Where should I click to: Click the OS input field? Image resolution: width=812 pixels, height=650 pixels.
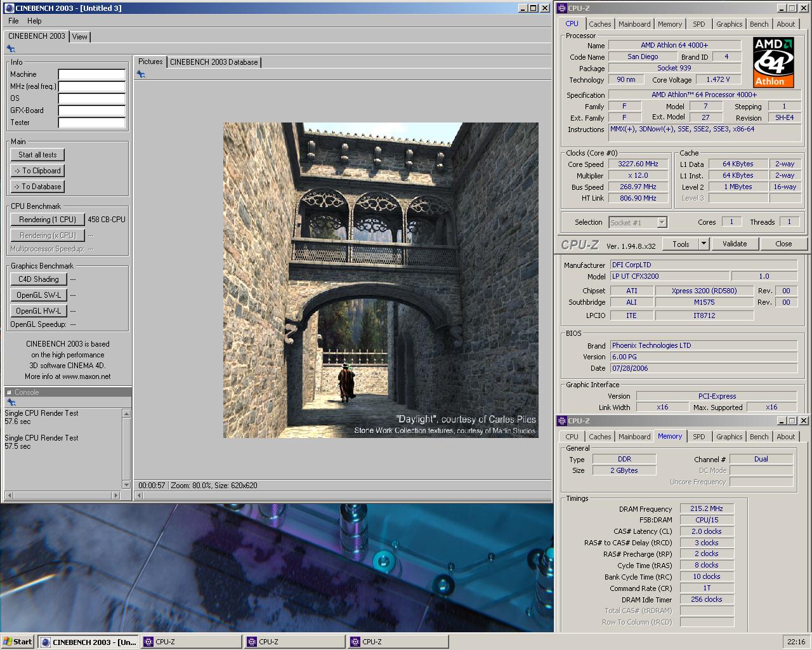[91, 98]
